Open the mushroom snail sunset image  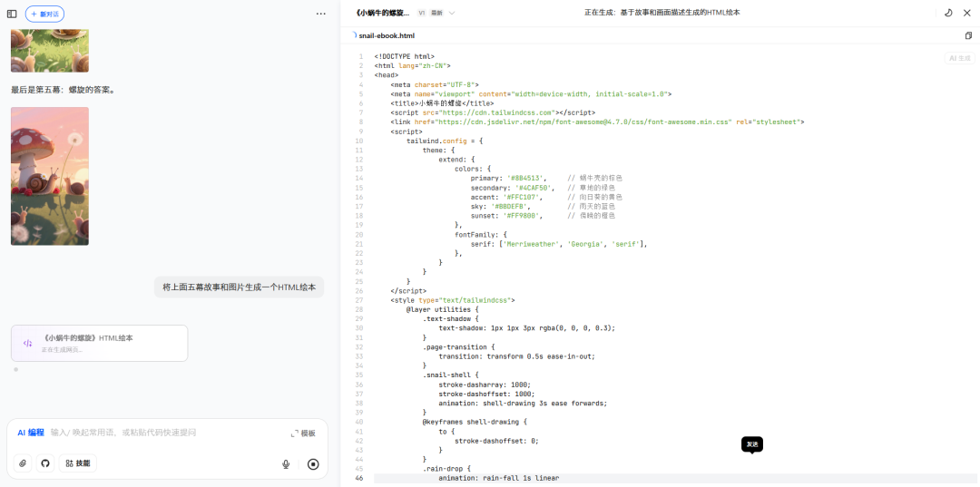click(50, 176)
